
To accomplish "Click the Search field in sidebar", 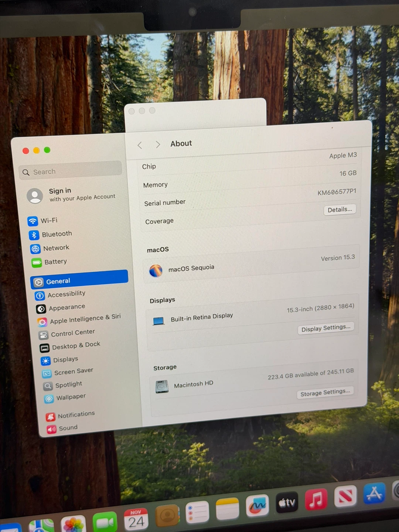I will [x=70, y=171].
